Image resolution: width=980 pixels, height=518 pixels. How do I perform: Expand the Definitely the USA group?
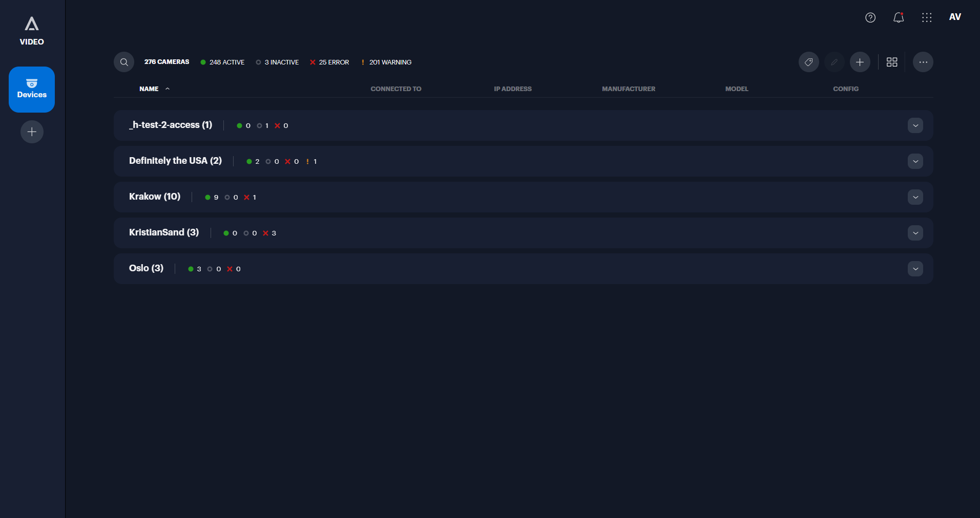(915, 161)
